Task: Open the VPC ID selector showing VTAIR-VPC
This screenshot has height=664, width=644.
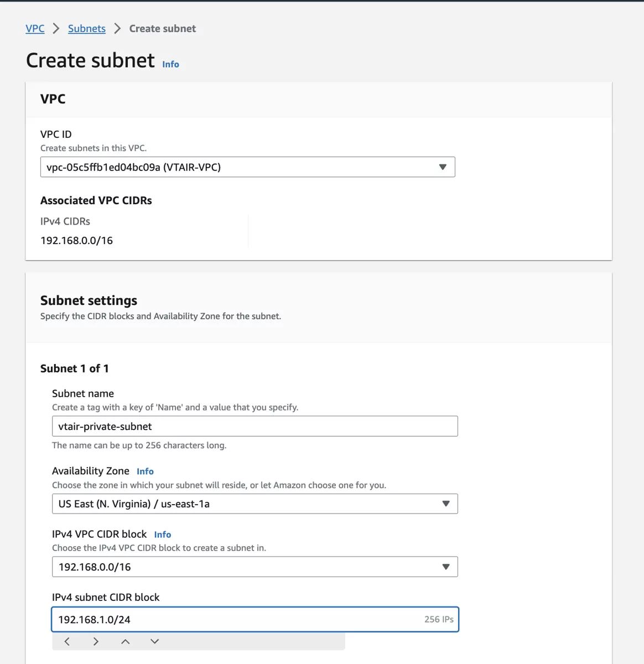Action: (247, 167)
